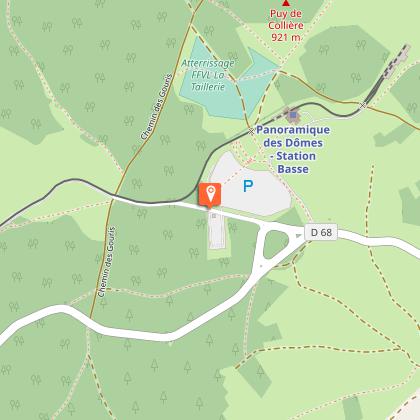Screen dimensions: 420x420
Task: Click small building icon below the pin
Action: [214, 216]
